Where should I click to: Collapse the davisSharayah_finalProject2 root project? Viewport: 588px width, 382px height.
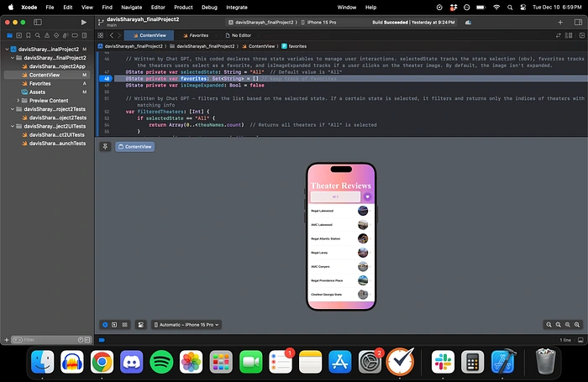[8, 50]
